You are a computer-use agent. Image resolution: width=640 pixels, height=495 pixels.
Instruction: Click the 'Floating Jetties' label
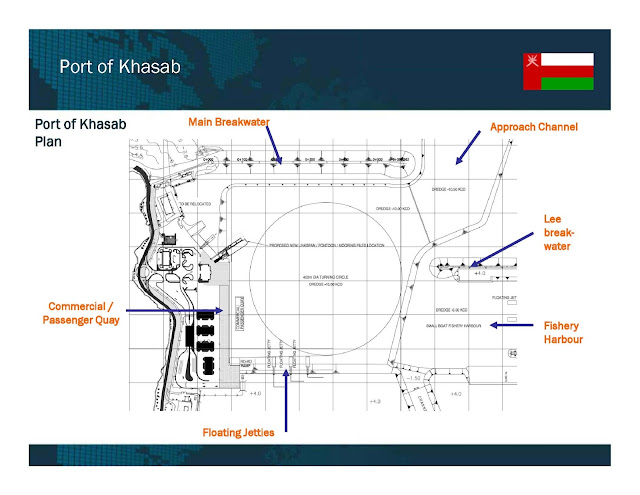(238, 433)
